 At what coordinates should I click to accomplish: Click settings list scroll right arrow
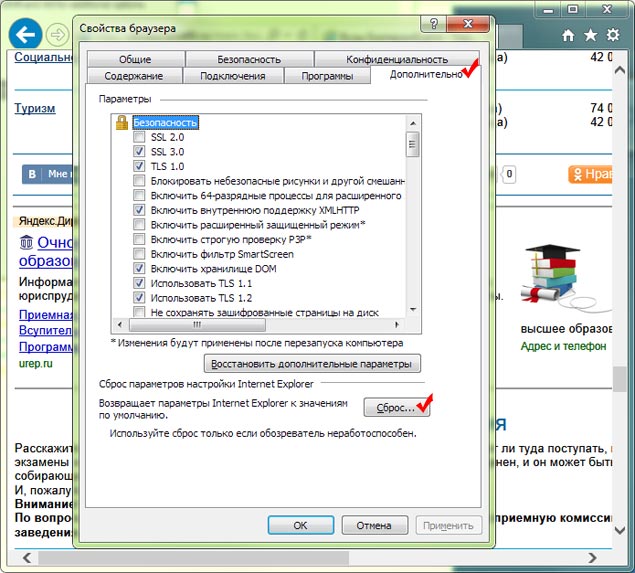coord(397,325)
